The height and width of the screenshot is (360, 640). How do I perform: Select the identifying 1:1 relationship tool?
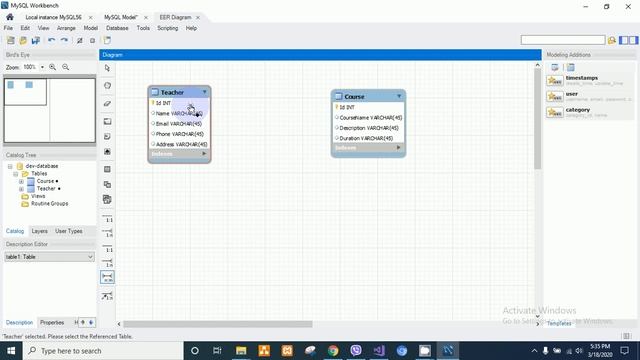click(x=107, y=248)
